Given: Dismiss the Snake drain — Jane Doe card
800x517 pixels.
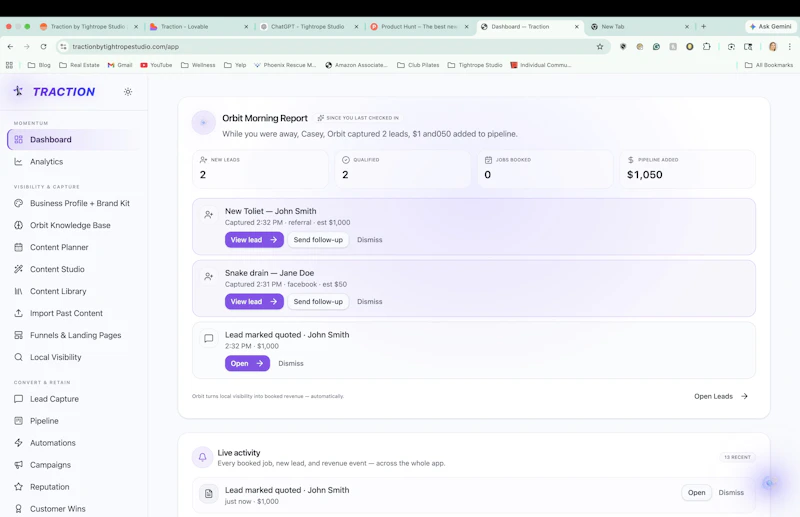Looking at the screenshot, I should 369,301.
